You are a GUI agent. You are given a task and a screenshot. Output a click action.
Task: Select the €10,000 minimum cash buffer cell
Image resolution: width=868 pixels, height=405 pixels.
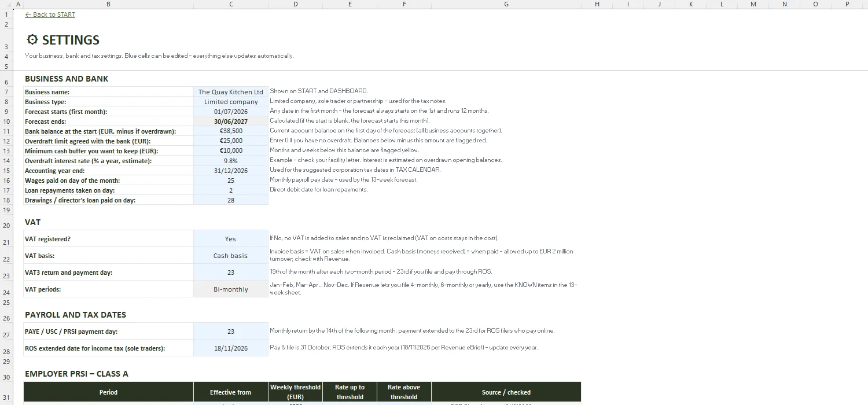pos(231,151)
